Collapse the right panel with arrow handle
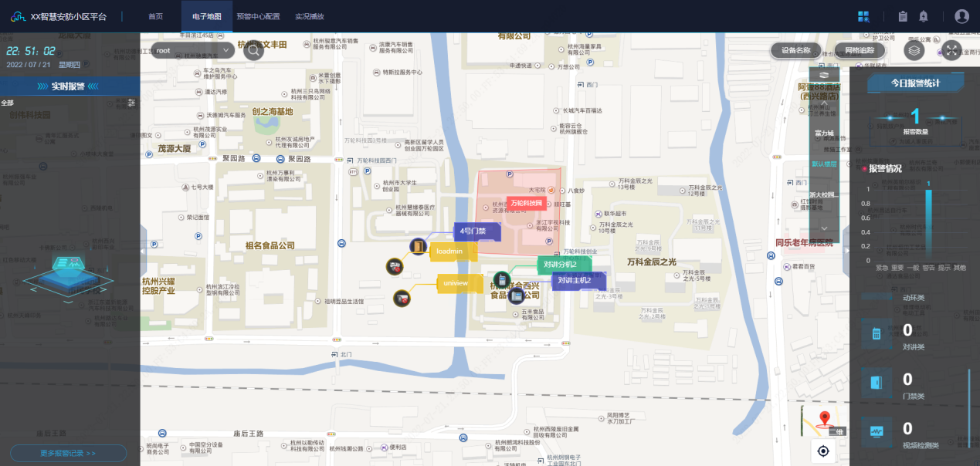 (x=846, y=251)
